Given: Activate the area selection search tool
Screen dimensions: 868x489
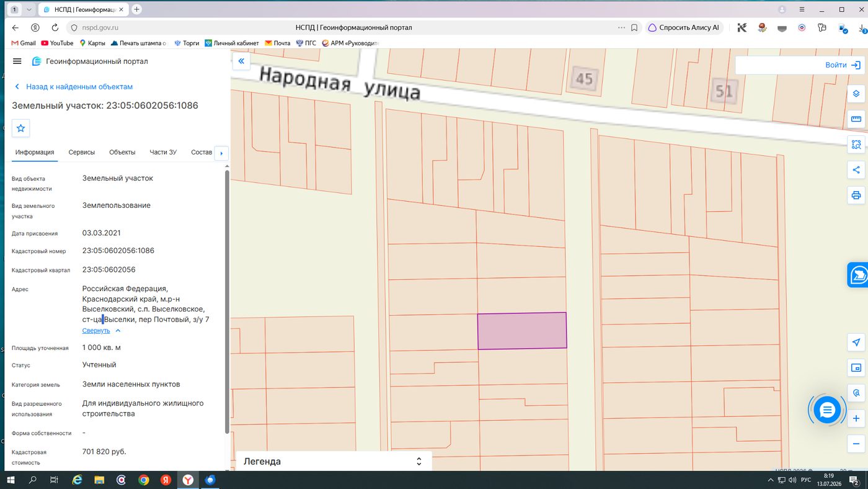Looking at the screenshot, I should click(856, 145).
